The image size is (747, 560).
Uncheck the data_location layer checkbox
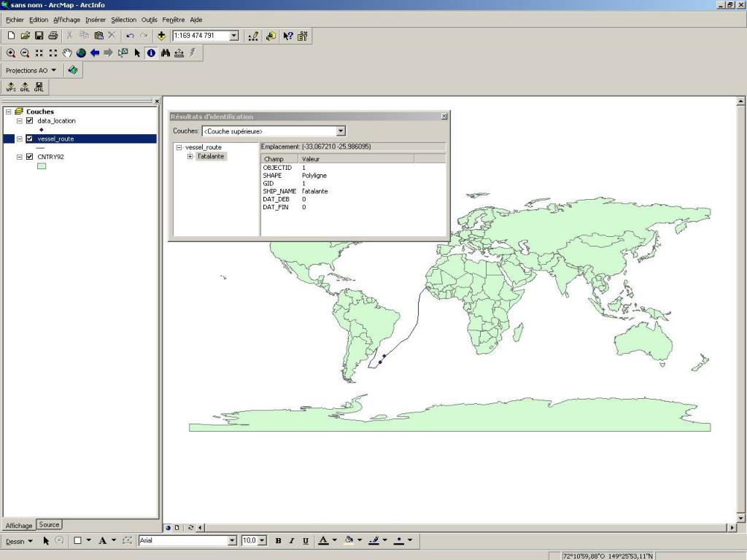point(30,121)
